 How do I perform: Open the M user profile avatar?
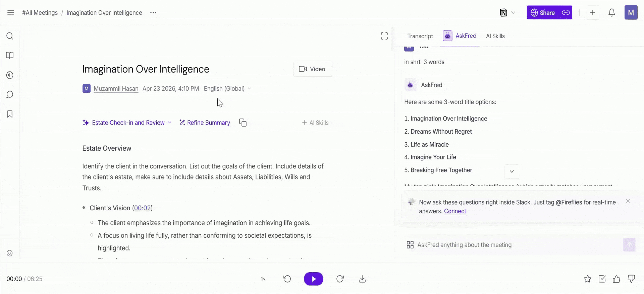(631, 13)
